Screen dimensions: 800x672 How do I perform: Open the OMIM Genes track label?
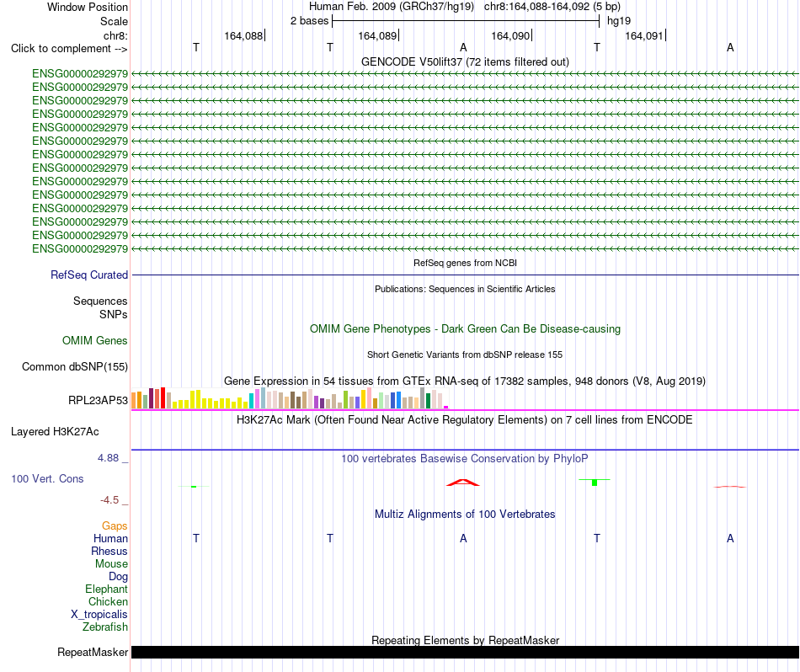pyautogui.click(x=95, y=340)
